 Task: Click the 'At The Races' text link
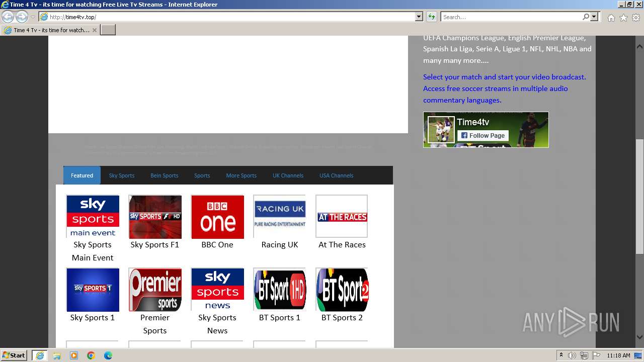(x=342, y=244)
